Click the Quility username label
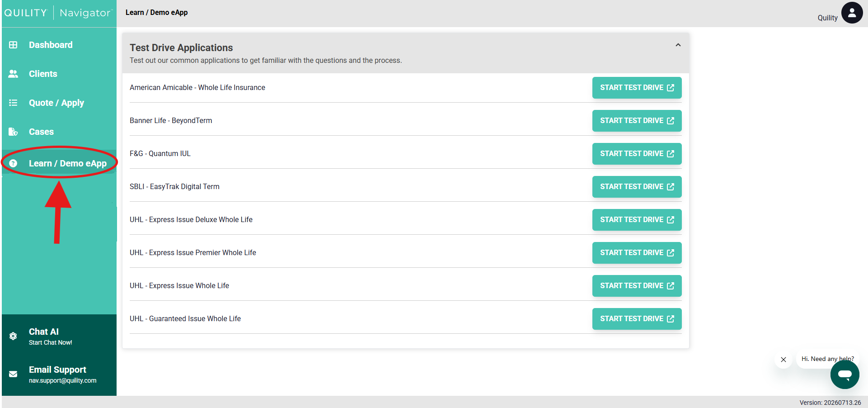Screen dimensions: 868x408 827,18
